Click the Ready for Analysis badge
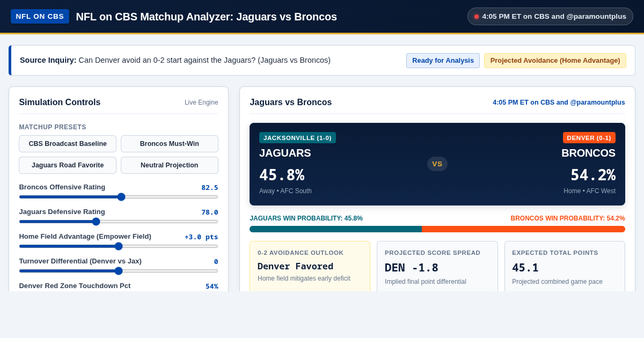The width and height of the screenshot is (644, 338). click(x=443, y=61)
